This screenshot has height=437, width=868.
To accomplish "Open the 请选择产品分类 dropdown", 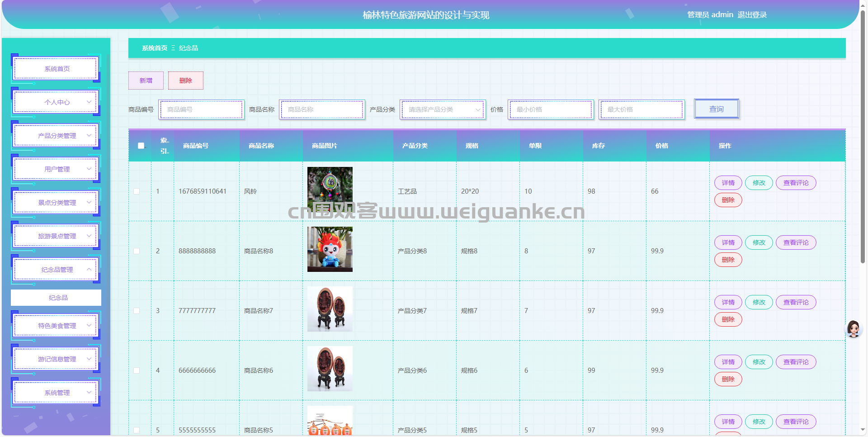I will tap(443, 109).
